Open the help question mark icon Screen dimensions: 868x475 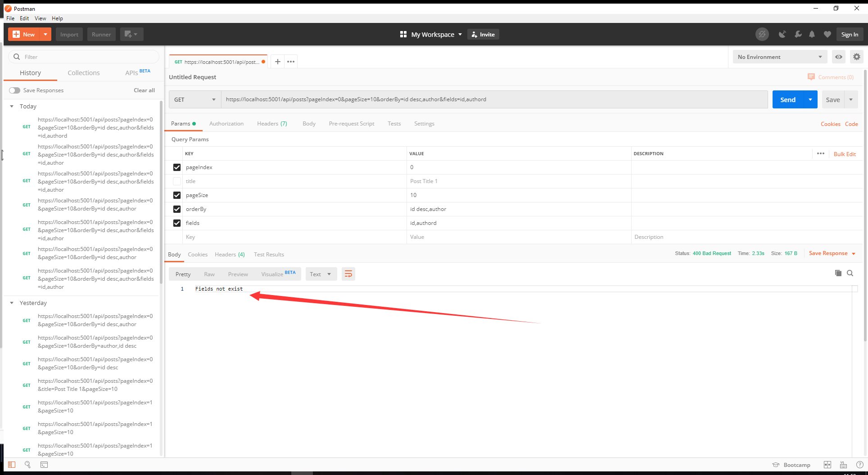859,465
